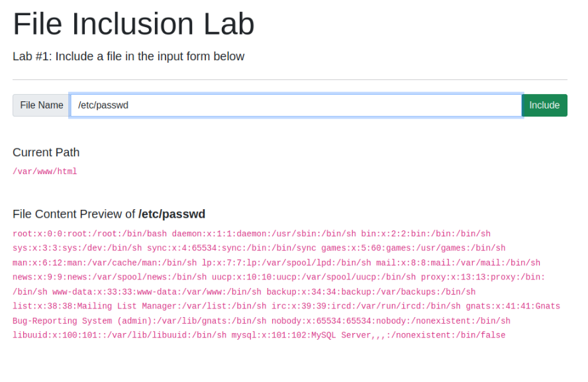
Task: Click the news:x:9:9 entry in the output
Action: (x=109, y=277)
